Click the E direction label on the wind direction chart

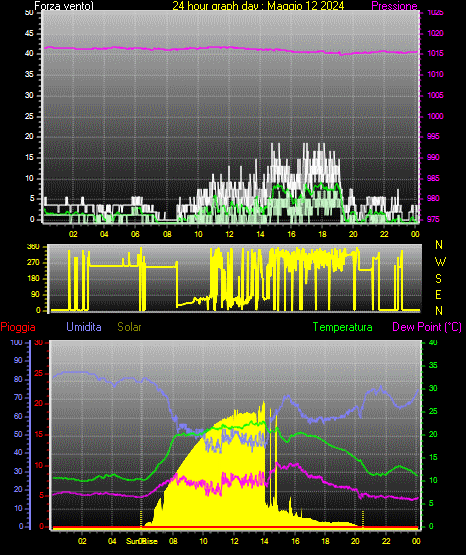438,294
